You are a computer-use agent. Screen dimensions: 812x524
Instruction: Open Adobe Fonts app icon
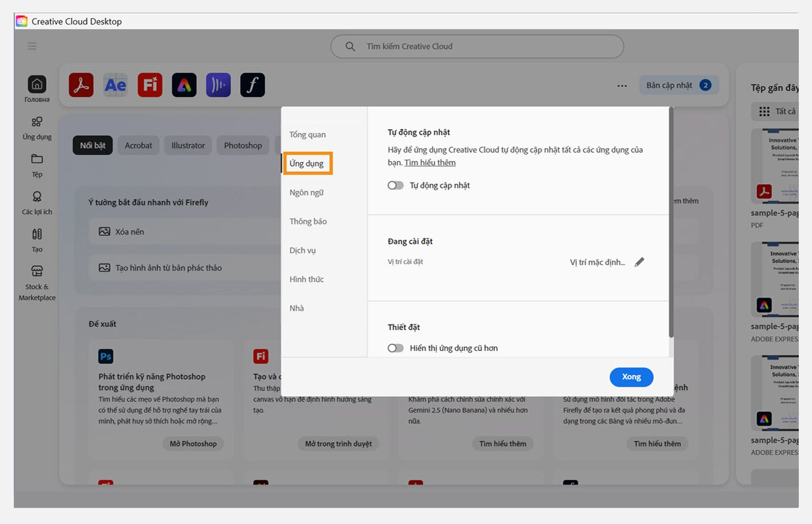tap(253, 85)
